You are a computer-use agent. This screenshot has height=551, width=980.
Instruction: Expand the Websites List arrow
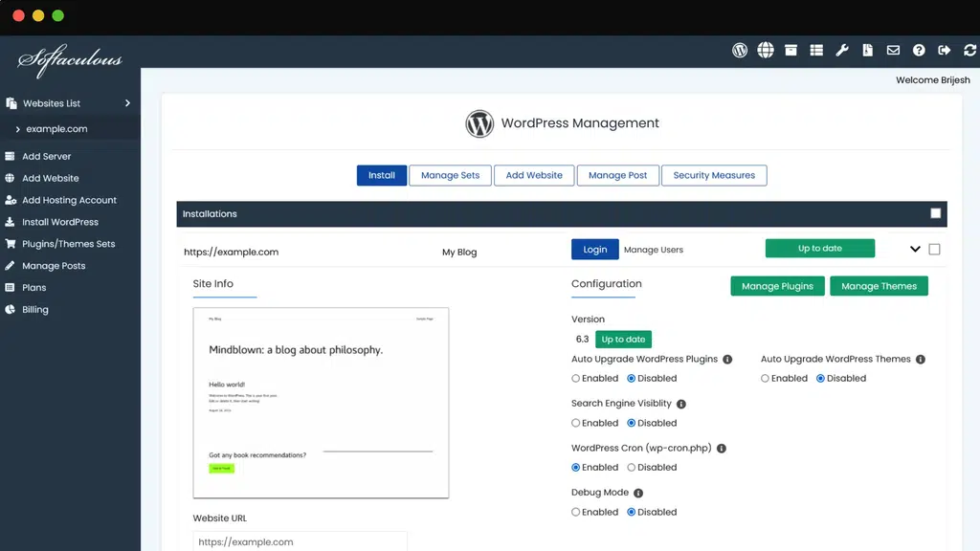(x=127, y=103)
